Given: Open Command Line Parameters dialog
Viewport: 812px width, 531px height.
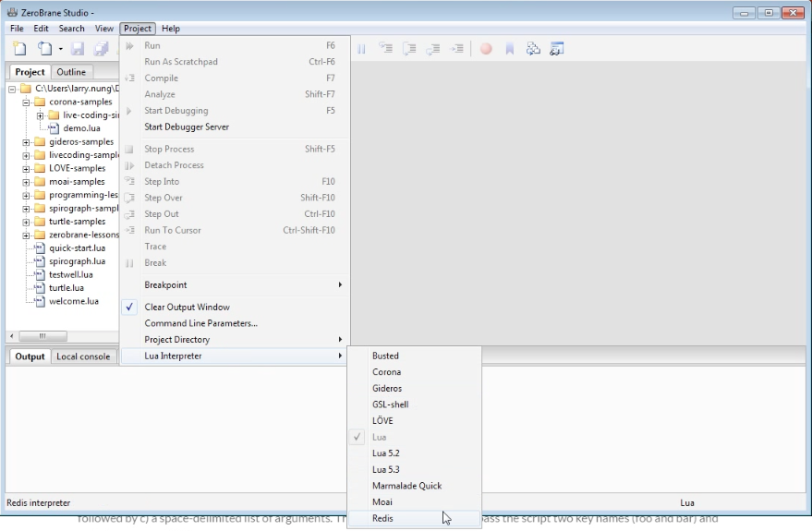Looking at the screenshot, I should click(235, 323).
